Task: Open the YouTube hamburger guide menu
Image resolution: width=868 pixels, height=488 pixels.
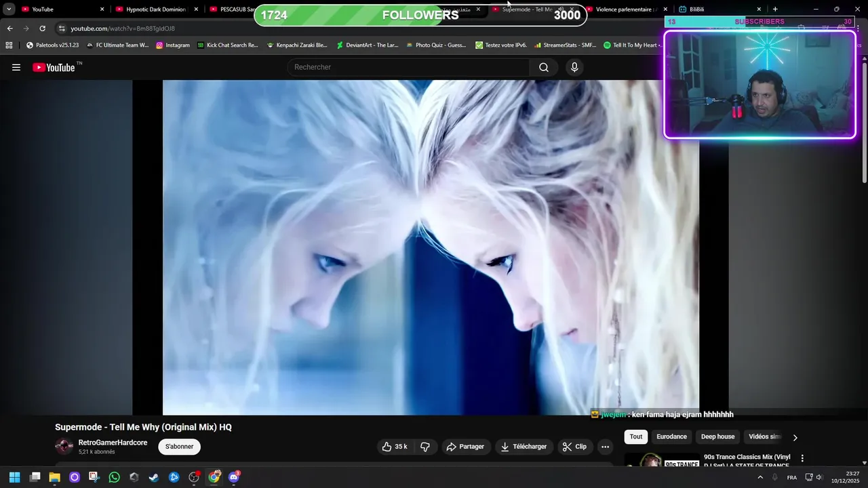Action: point(16,67)
